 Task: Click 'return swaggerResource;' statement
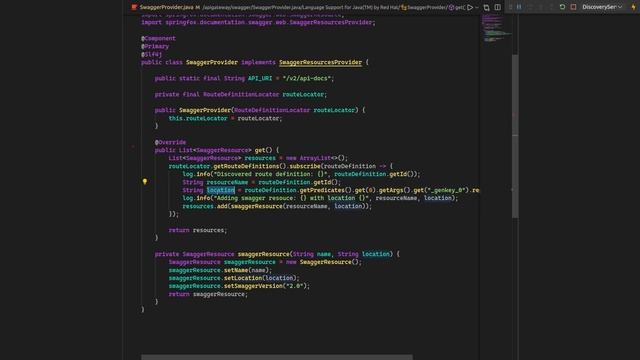[208, 294]
